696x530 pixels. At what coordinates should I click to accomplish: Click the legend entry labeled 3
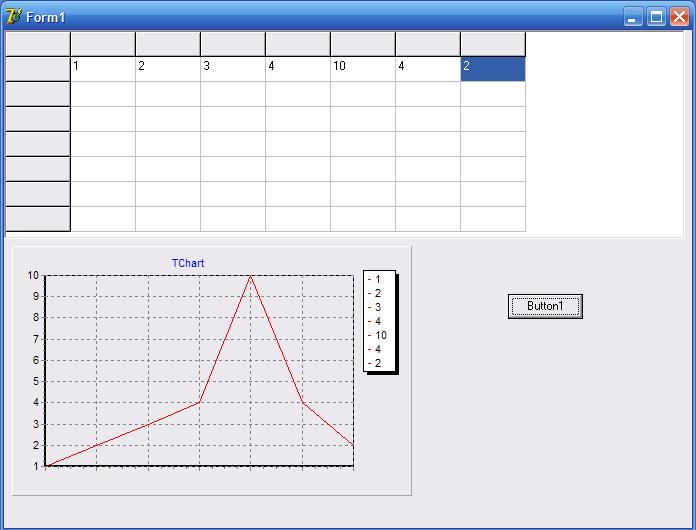(378, 307)
